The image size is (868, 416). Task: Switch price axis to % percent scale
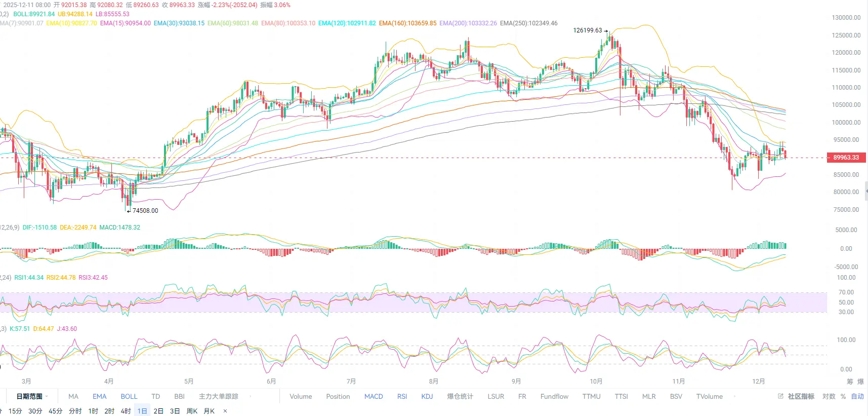843,396
